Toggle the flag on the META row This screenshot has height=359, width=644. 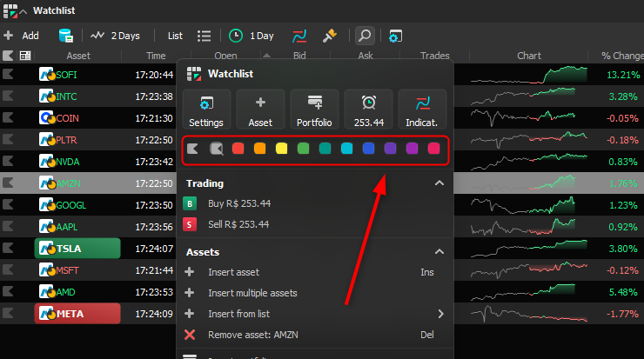(8, 314)
